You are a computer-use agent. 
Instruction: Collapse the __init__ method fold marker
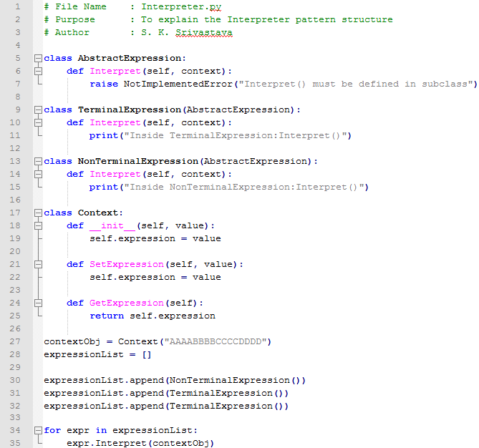38,225
